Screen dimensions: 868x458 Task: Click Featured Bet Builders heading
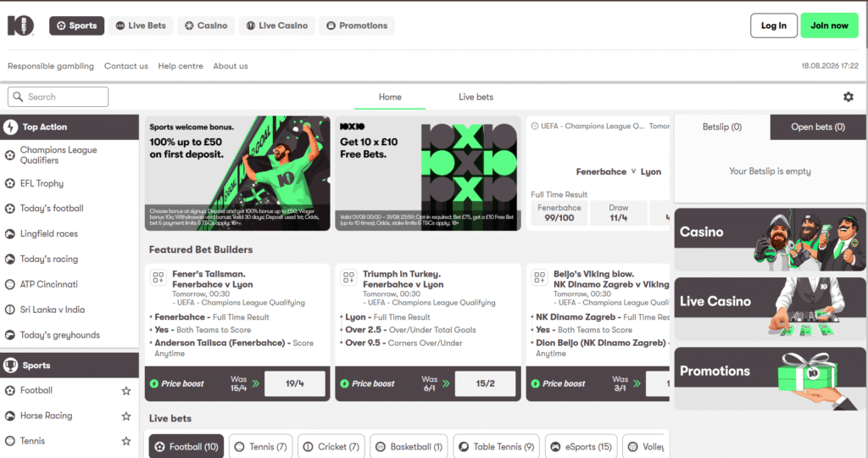201,249
